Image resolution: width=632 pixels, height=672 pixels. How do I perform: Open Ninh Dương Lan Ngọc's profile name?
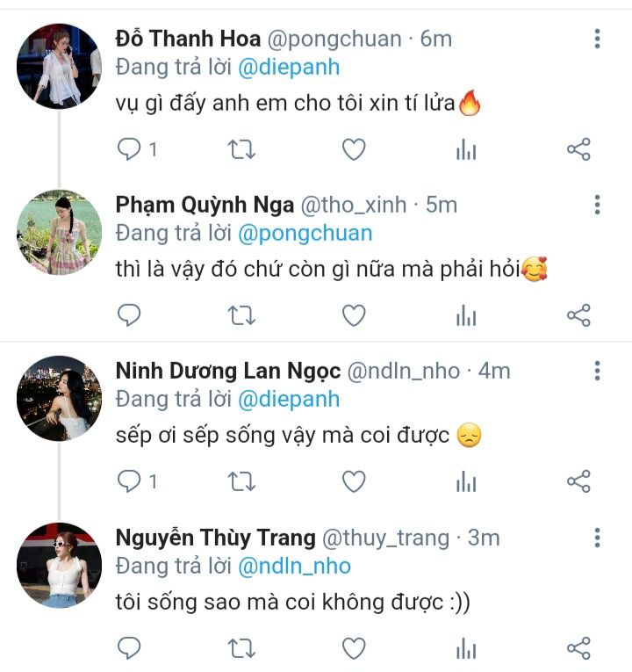pyautogui.click(x=227, y=372)
